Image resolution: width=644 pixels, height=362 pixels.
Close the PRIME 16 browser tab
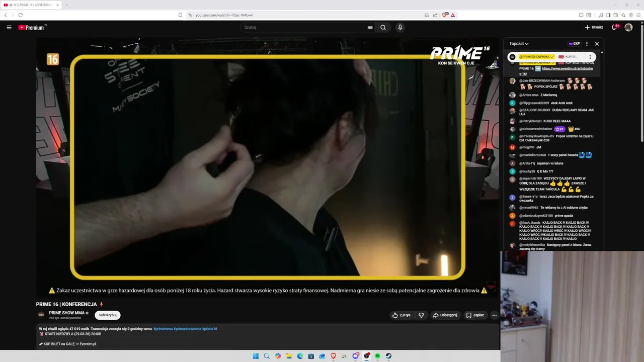click(x=57, y=5)
